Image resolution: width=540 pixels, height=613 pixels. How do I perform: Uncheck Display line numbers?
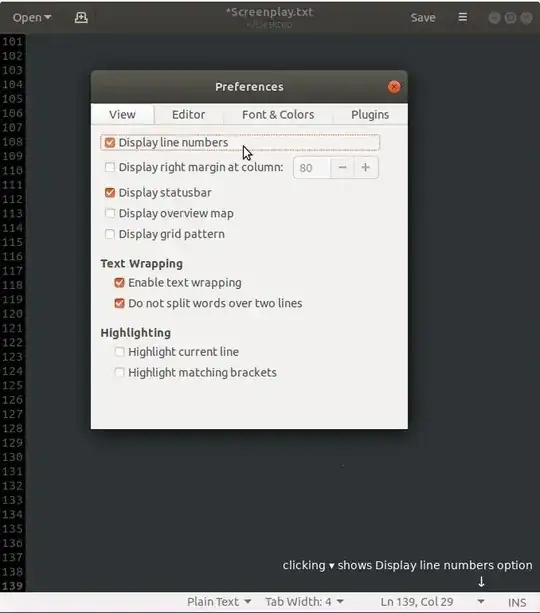click(110, 143)
